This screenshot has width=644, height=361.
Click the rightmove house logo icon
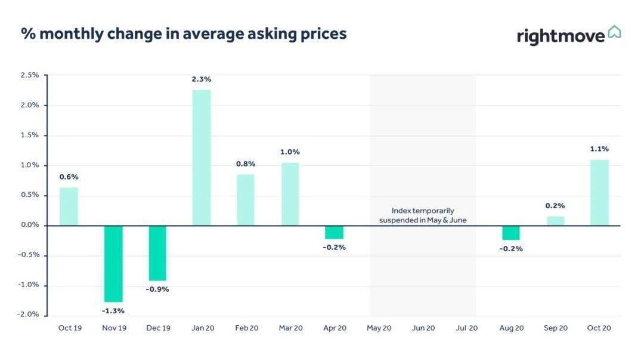(614, 32)
